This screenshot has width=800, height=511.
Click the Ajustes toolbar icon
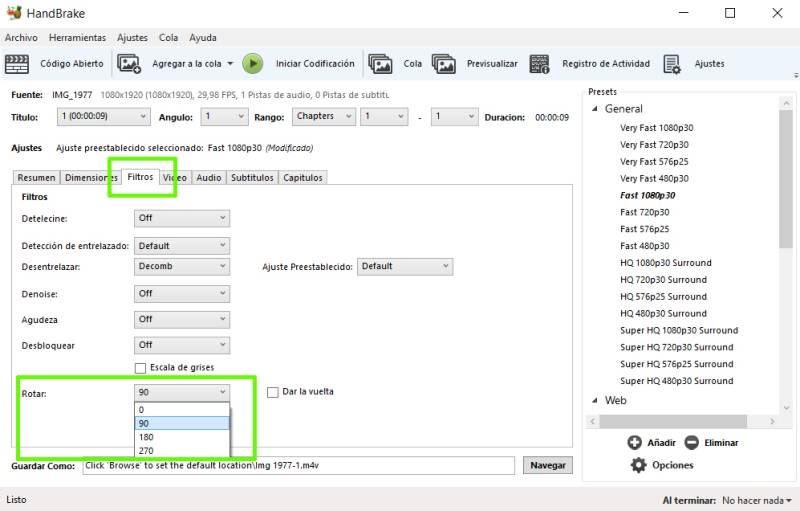point(672,64)
